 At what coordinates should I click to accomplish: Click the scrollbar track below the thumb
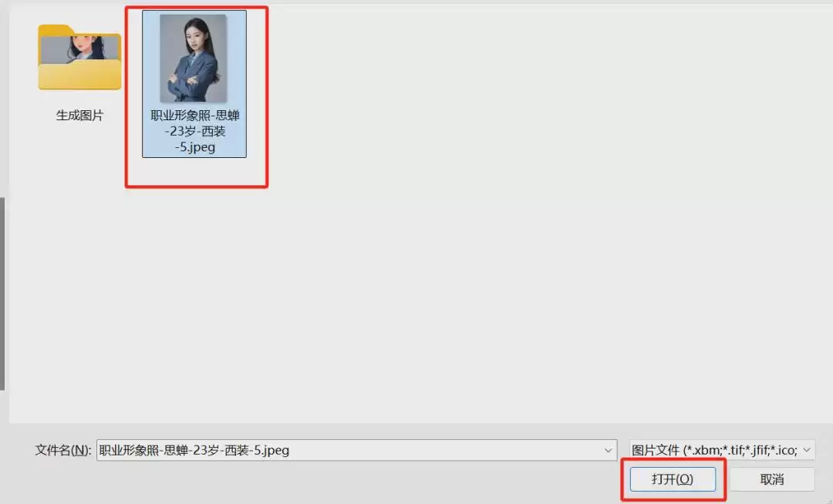(x=2, y=406)
